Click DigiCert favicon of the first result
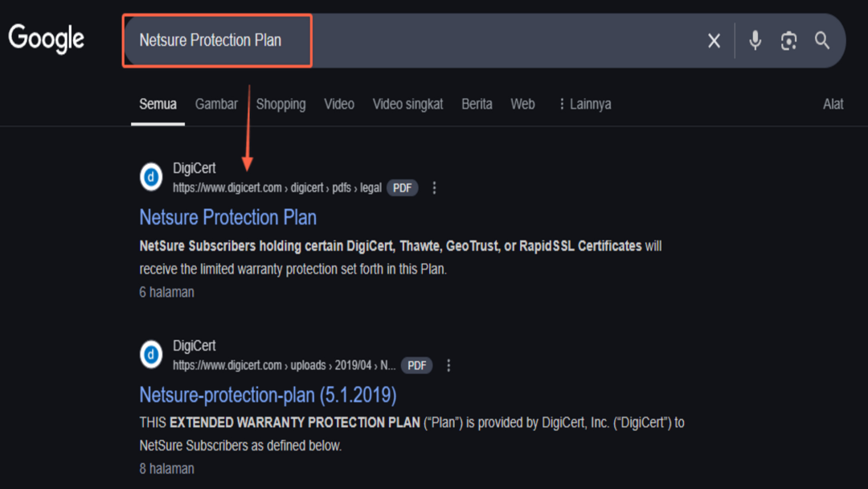The height and width of the screenshot is (489, 868). (x=150, y=177)
